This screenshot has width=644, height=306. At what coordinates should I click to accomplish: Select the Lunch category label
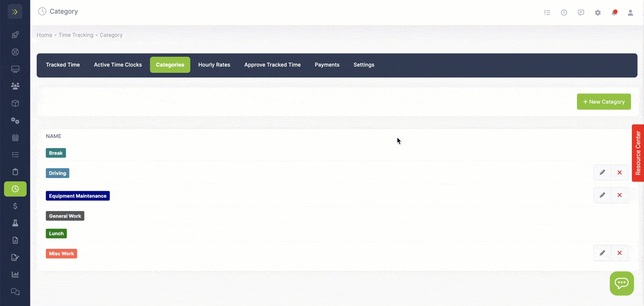[x=56, y=233]
